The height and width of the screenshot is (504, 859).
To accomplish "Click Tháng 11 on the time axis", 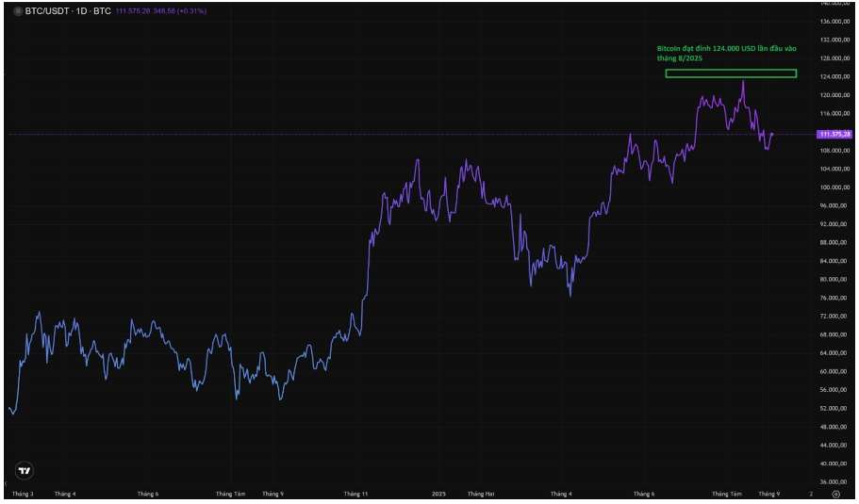I will (356, 494).
